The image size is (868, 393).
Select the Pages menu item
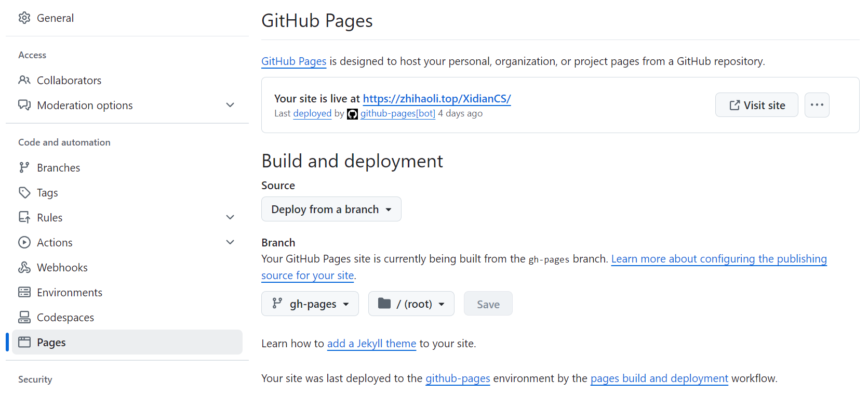point(127,342)
